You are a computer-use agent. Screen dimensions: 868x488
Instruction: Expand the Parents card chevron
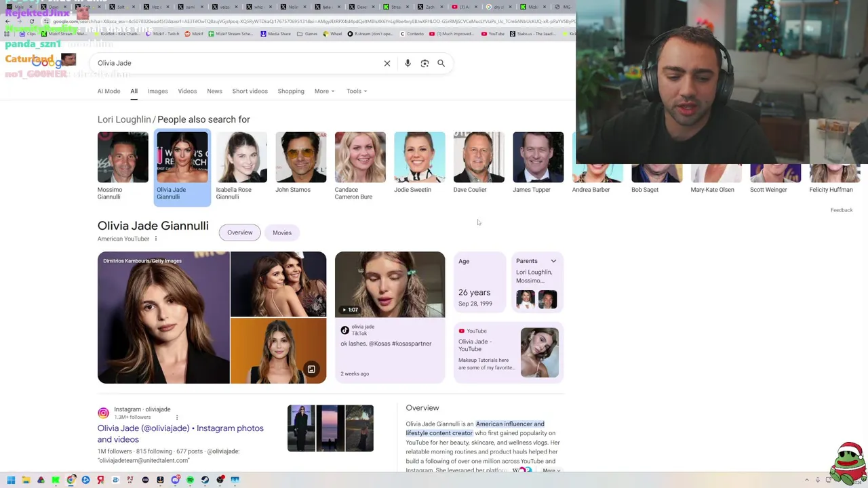point(553,261)
